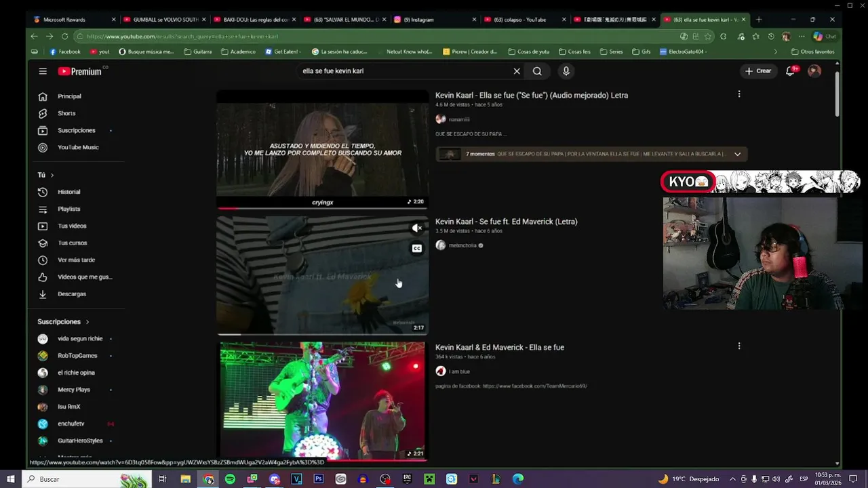The image size is (868, 488).
Task: Open the Gifs bookmarks folder
Action: [x=643, y=52]
